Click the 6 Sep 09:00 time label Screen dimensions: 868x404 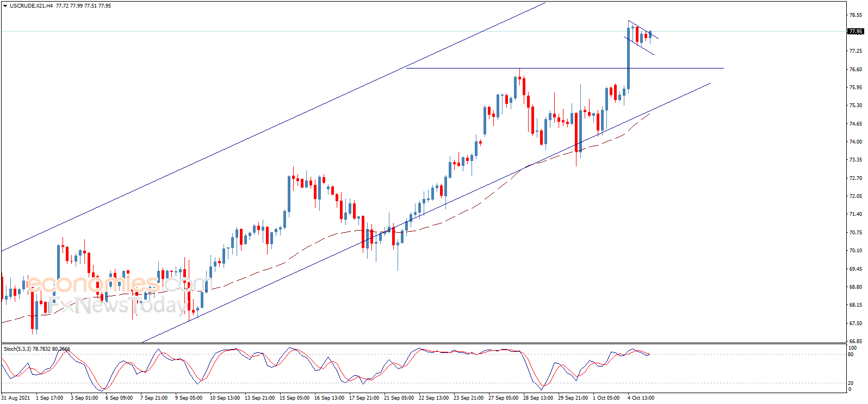tap(119, 398)
